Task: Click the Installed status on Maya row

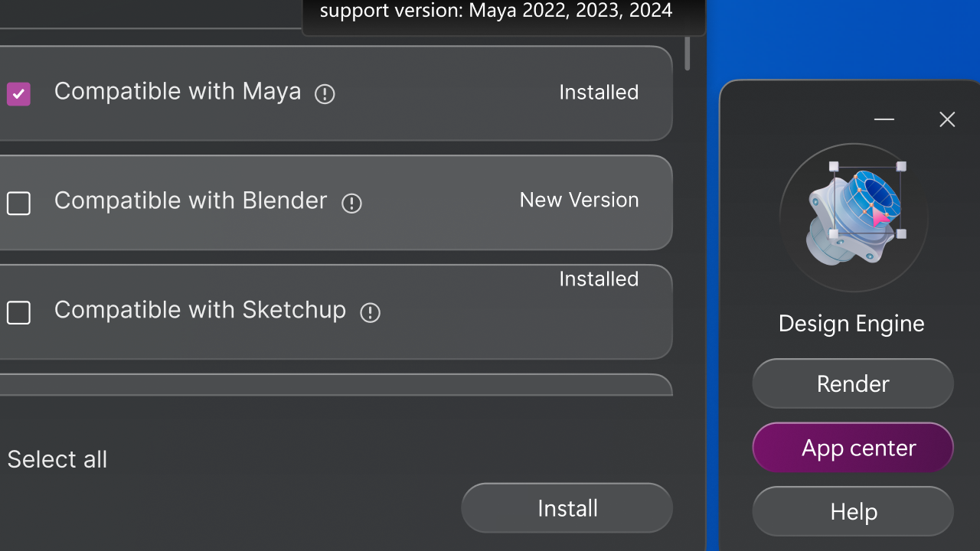Action: tap(599, 93)
